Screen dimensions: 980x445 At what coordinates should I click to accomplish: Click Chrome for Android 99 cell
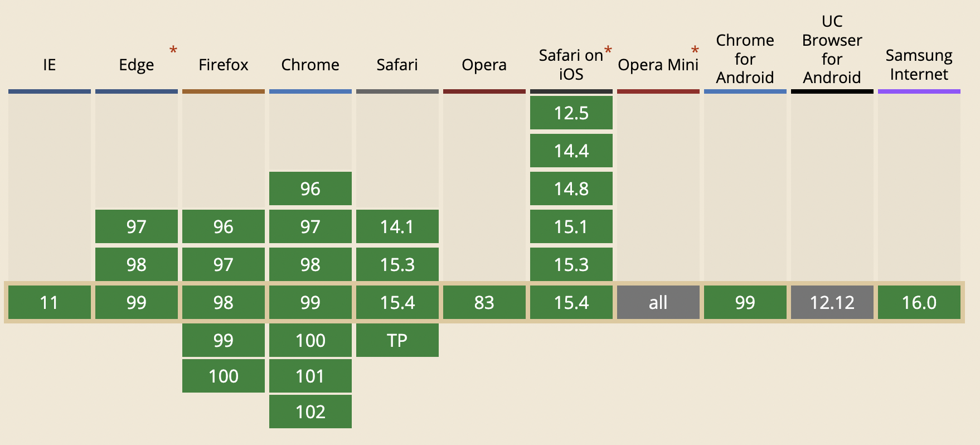(x=745, y=302)
